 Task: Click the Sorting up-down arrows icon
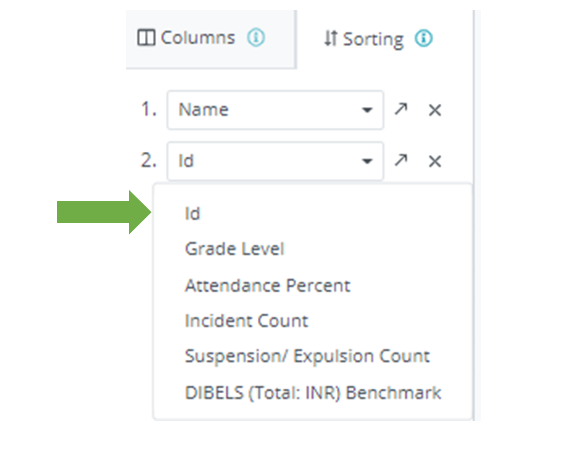click(331, 38)
